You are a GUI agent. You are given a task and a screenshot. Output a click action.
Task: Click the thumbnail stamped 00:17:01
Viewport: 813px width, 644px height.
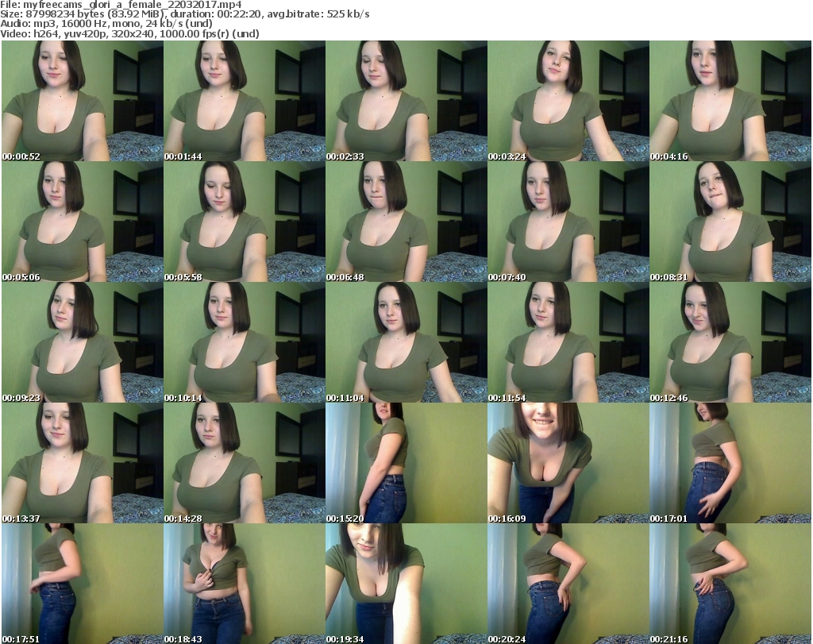pyautogui.click(x=730, y=463)
